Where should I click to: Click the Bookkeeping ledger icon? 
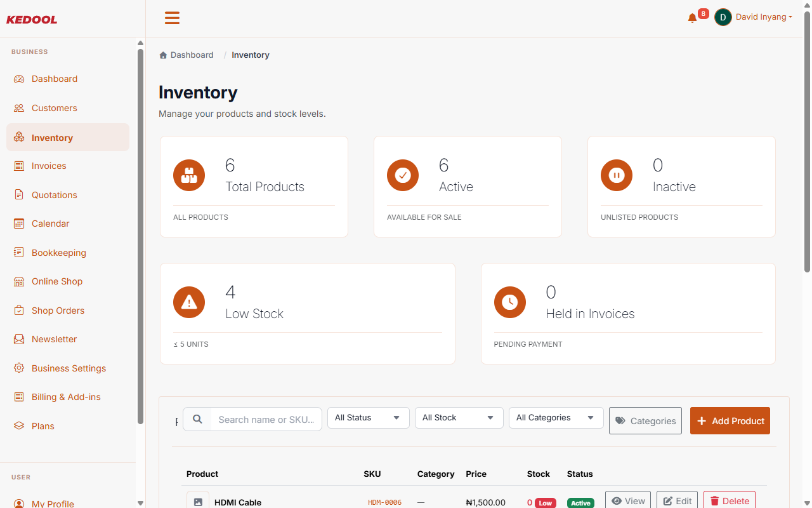point(19,253)
